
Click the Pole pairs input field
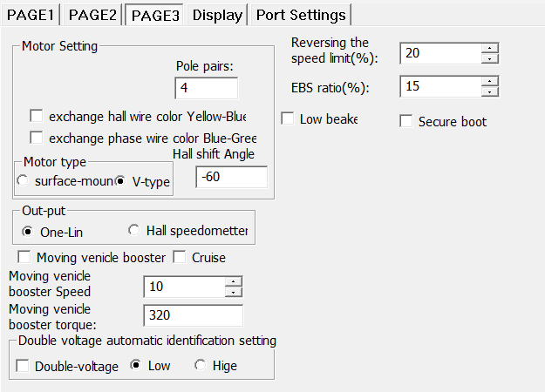coord(206,89)
